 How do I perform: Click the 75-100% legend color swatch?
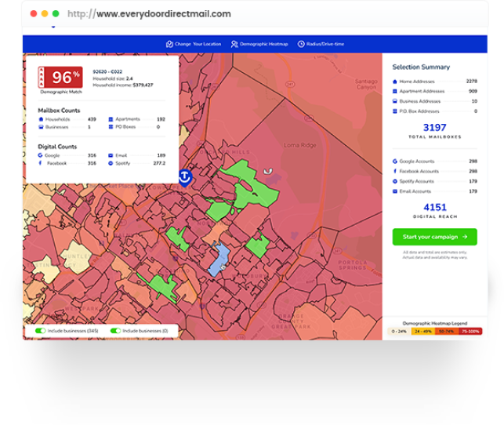pos(470,332)
